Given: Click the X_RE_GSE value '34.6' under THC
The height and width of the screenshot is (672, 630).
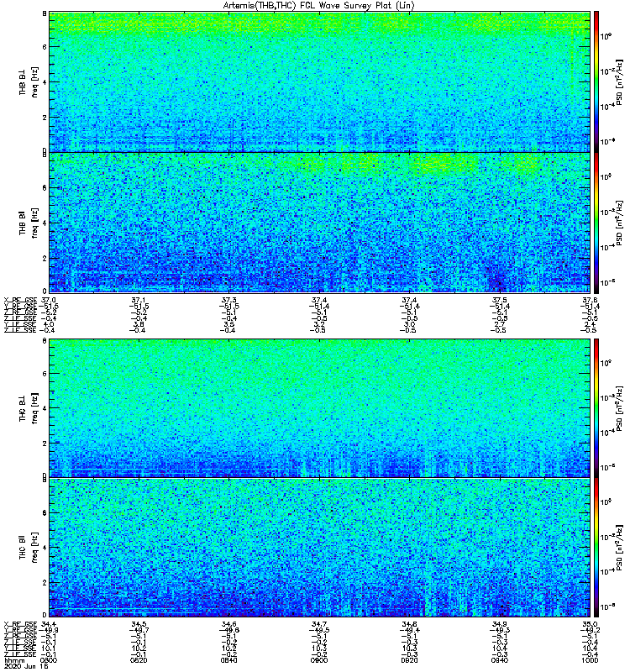Looking at the screenshot, I should (228, 624).
